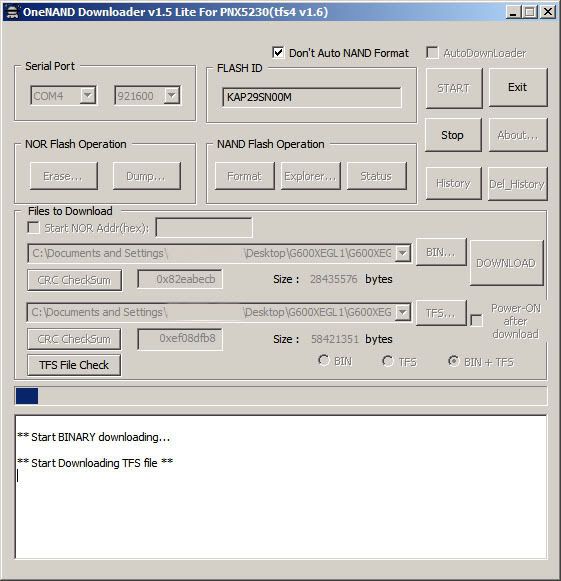Focus the FLASH ID text field

(312, 97)
